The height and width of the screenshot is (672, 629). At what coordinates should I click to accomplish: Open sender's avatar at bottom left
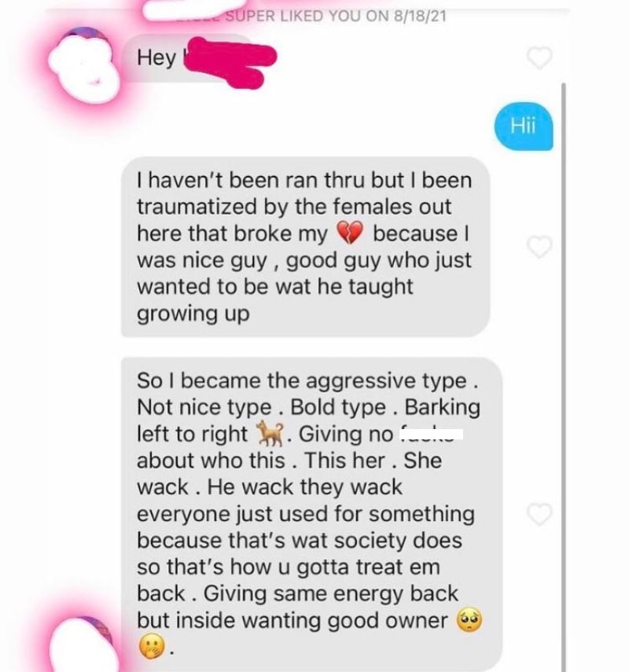coord(82,645)
